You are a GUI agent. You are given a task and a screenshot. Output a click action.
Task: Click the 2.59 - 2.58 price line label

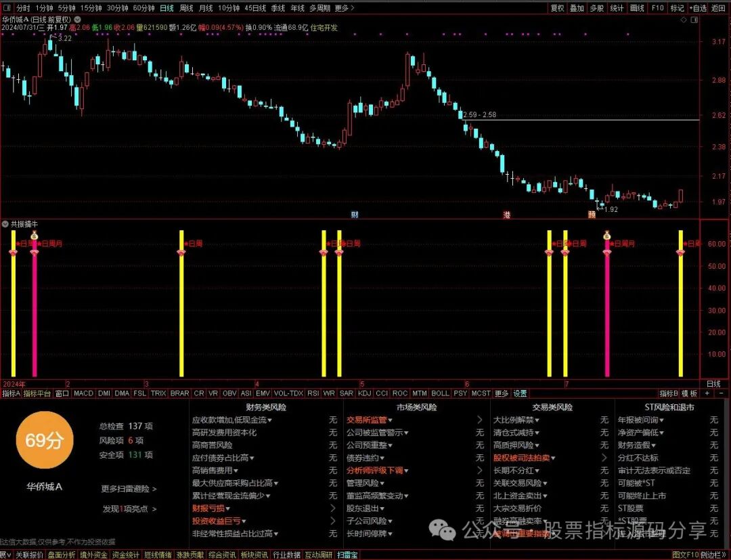point(480,114)
